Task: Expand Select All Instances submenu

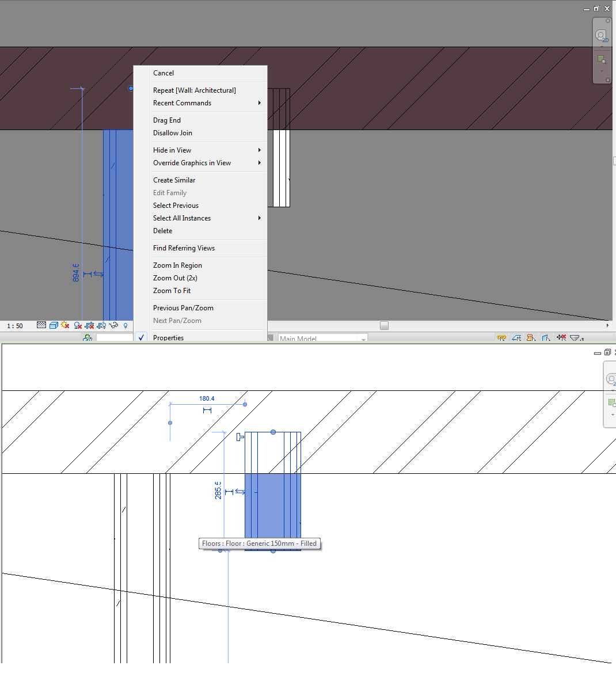Action: (200, 218)
